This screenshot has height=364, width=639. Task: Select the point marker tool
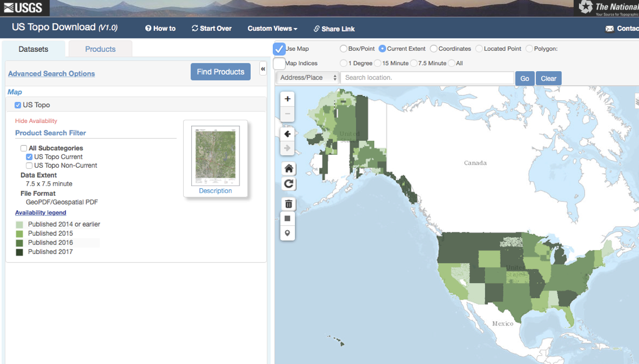[x=287, y=234]
